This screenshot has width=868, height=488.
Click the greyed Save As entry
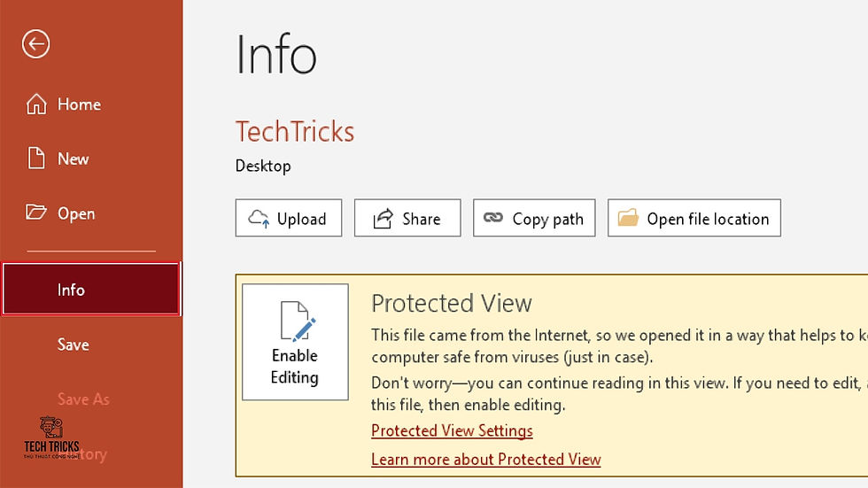[x=83, y=399]
